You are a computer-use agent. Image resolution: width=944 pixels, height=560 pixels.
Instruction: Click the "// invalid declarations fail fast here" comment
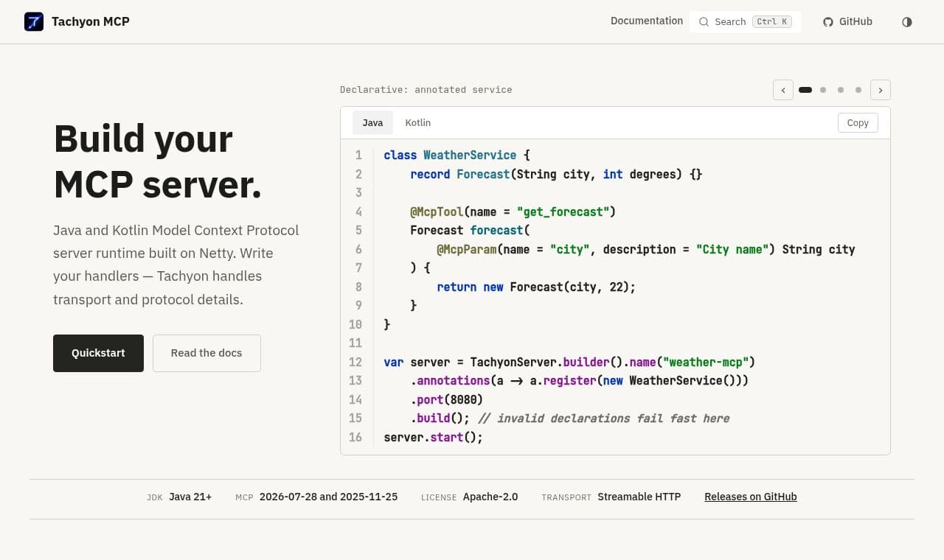point(604,419)
